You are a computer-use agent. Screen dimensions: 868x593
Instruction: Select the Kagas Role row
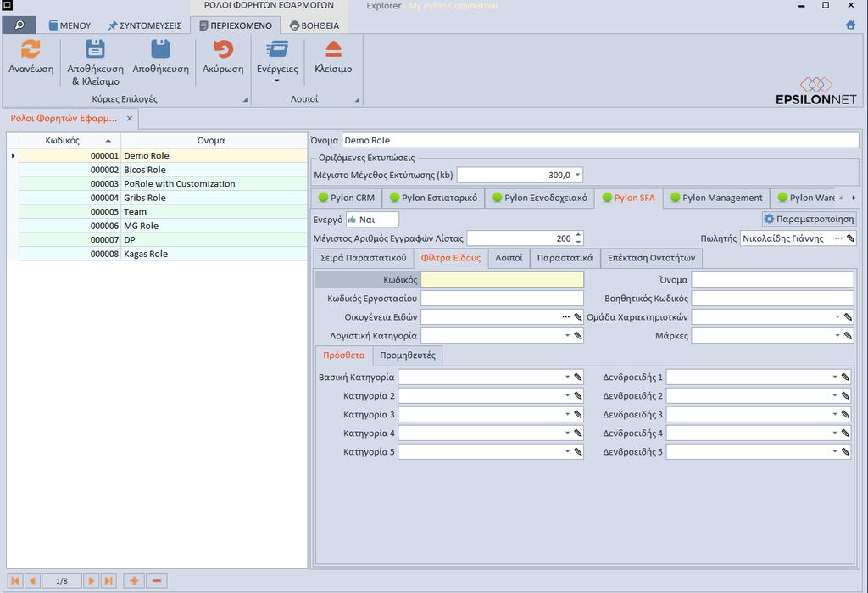[x=163, y=254]
